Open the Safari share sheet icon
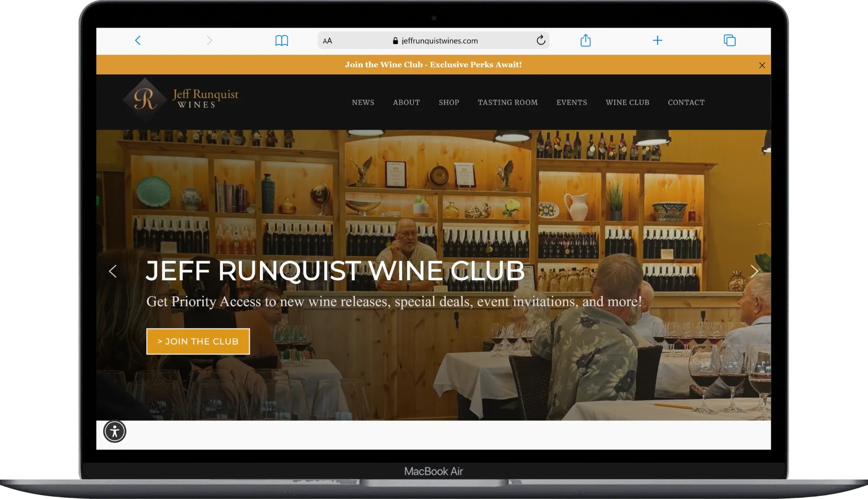868x499 pixels. 585,40
